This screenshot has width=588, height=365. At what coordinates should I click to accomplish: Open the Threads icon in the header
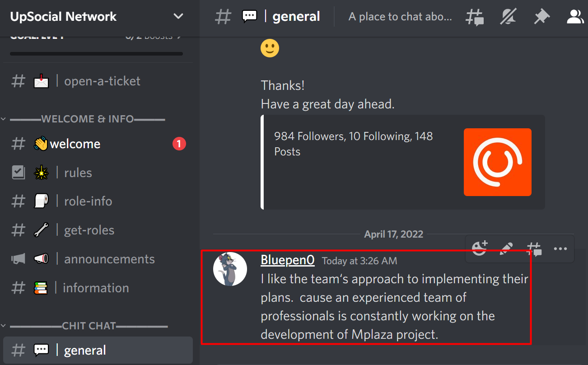point(475,17)
